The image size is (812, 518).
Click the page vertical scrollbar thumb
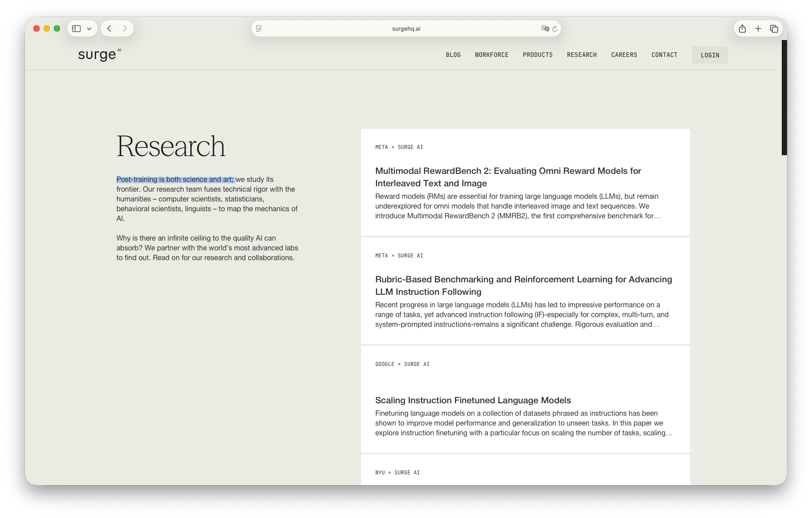[784, 98]
